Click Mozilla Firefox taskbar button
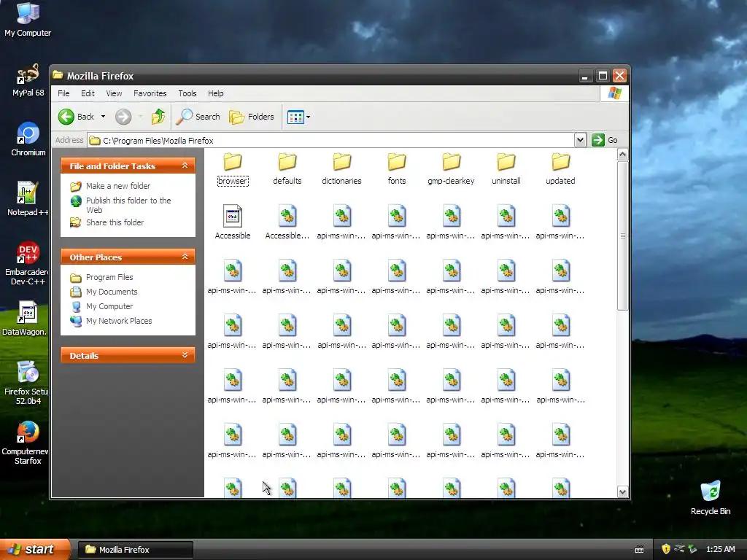The image size is (747, 560). pos(135,550)
